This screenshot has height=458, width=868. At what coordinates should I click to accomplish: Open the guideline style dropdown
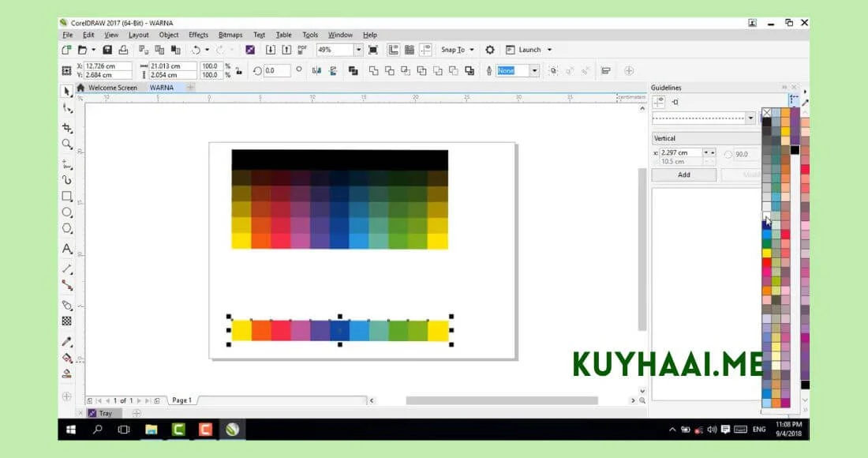click(x=750, y=118)
